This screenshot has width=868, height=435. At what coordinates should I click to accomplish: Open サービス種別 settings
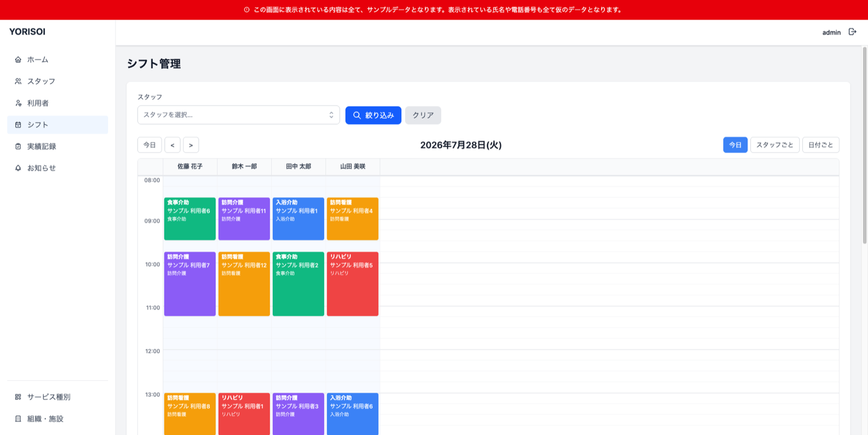(x=58, y=397)
